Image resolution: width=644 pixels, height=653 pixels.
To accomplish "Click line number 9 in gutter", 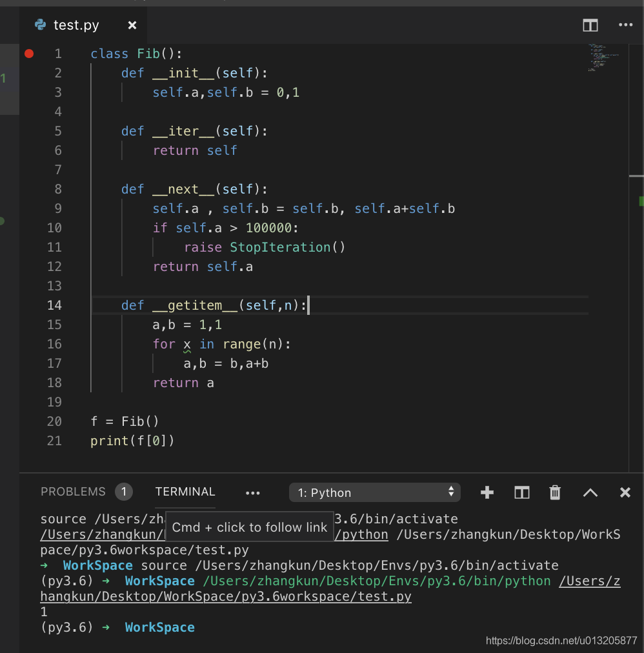I will [x=58, y=208].
